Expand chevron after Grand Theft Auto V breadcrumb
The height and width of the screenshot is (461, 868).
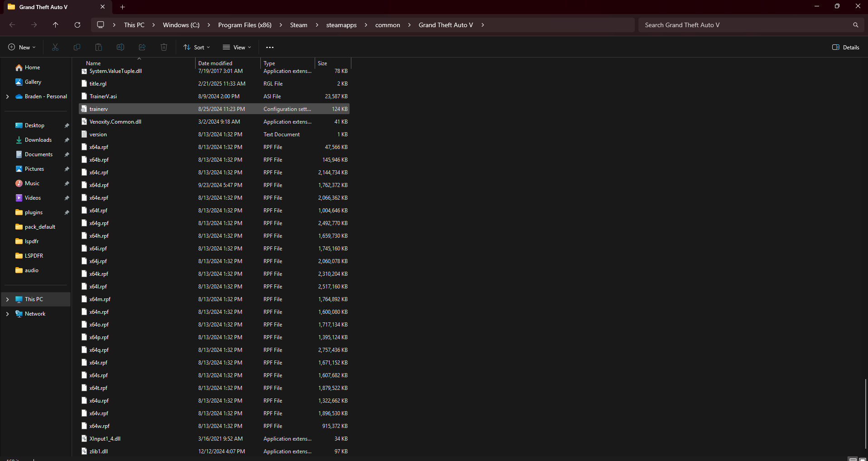click(483, 25)
